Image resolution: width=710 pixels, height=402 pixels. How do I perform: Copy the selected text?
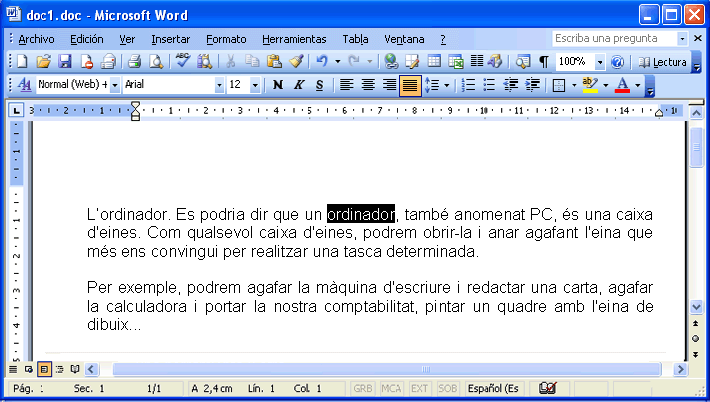pyautogui.click(x=252, y=62)
